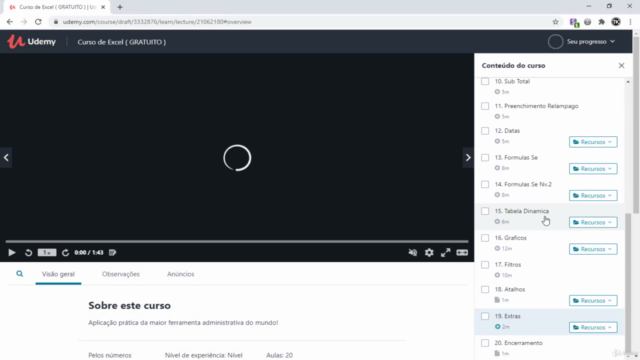This screenshot has width=640, height=360.
Task: Open Recursos dropdown for 16. Graficos
Action: click(x=593, y=249)
